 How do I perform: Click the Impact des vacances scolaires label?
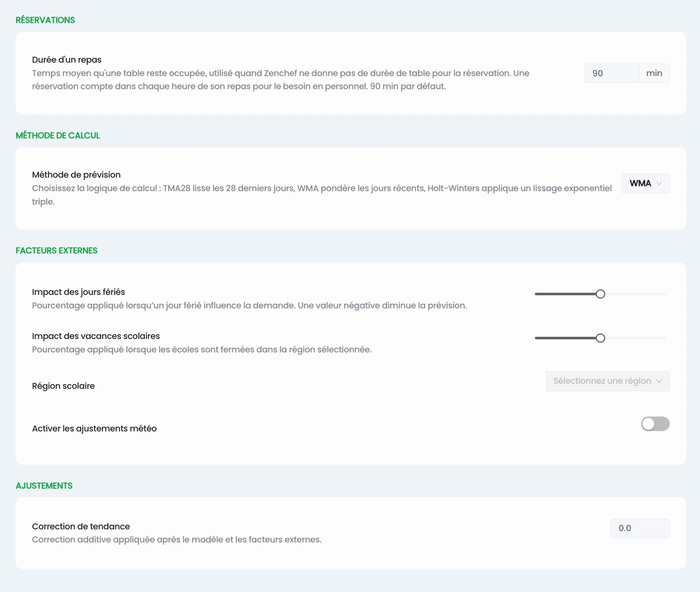(96, 336)
